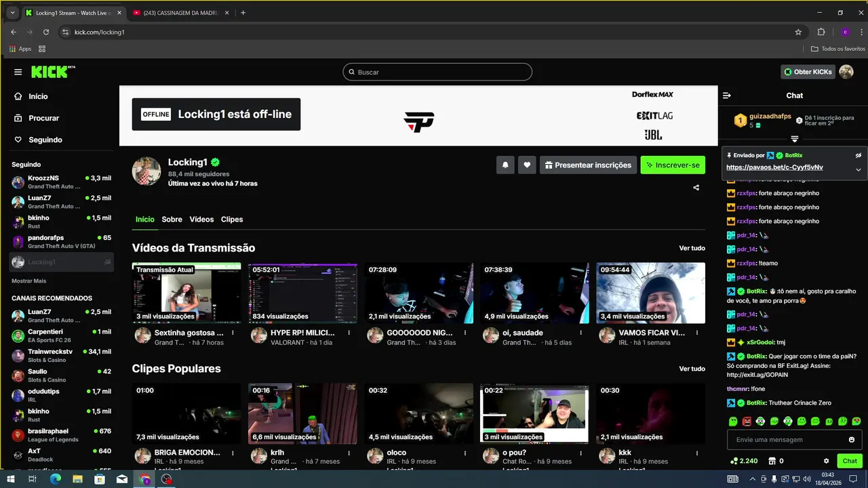Switch to the Sobre tab
Image resolution: width=868 pixels, height=488 pixels.
pyautogui.click(x=172, y=220)
